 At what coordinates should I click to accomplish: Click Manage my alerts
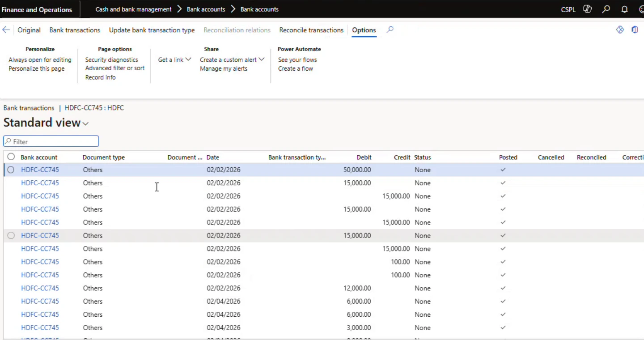tap(224, 68)
